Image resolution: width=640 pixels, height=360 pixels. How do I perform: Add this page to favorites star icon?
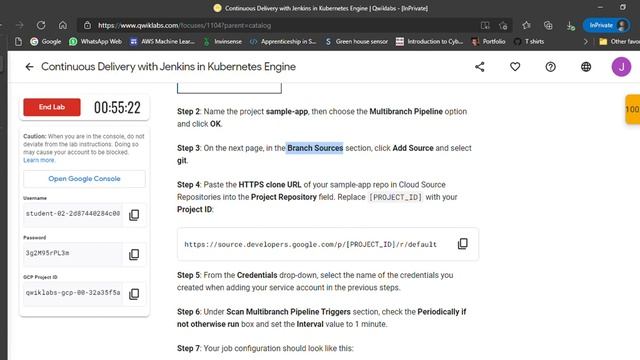[503, 25]
